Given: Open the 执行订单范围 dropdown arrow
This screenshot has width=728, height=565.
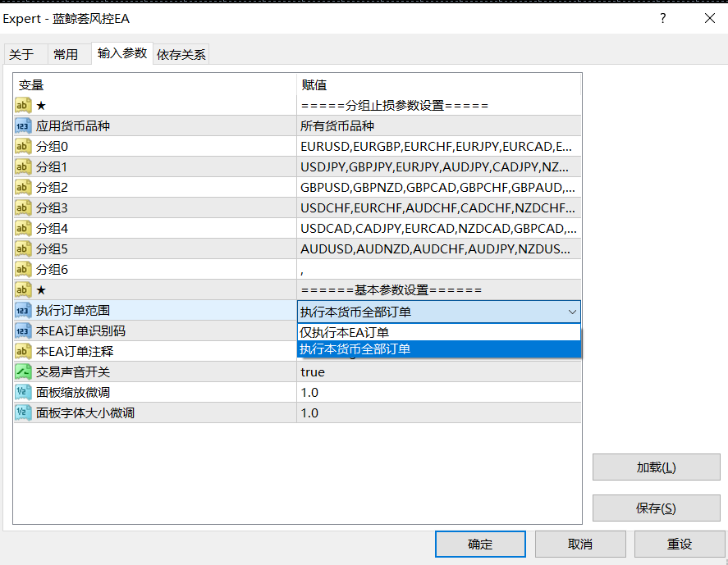Looking at the screenshot, I should point(573,312).
